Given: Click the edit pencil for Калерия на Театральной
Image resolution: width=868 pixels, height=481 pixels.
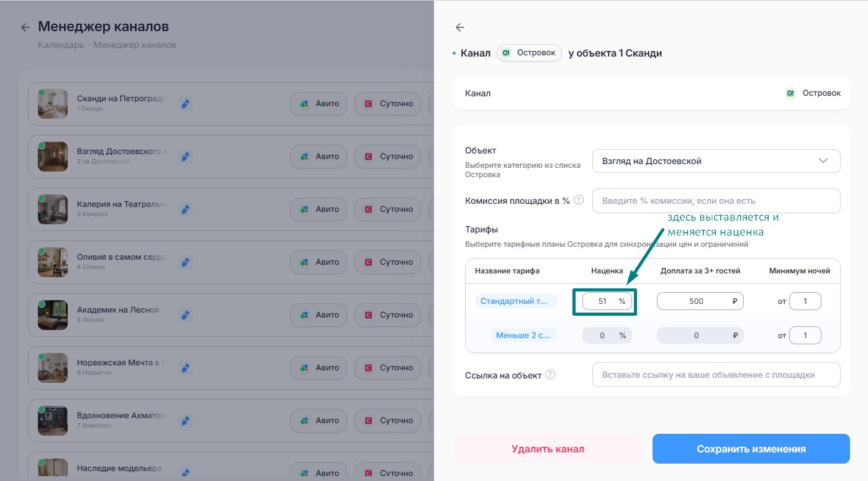Looking at the screenshot, I should click(x=185, y=209).
